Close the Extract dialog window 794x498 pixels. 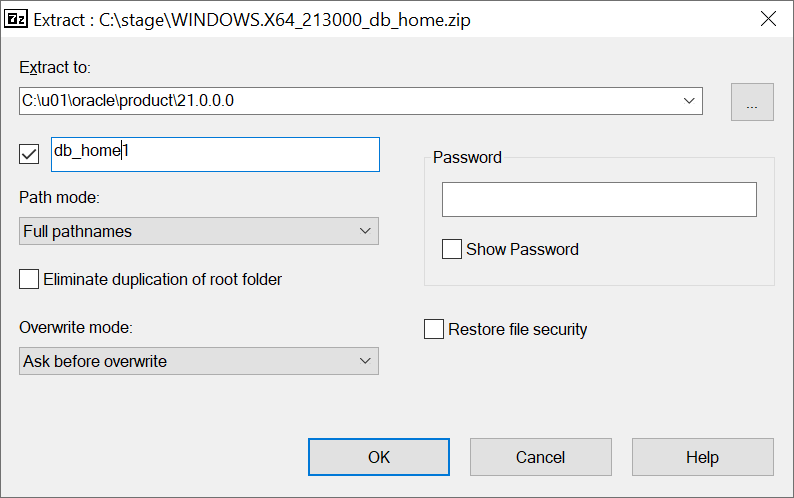(768, 18)
